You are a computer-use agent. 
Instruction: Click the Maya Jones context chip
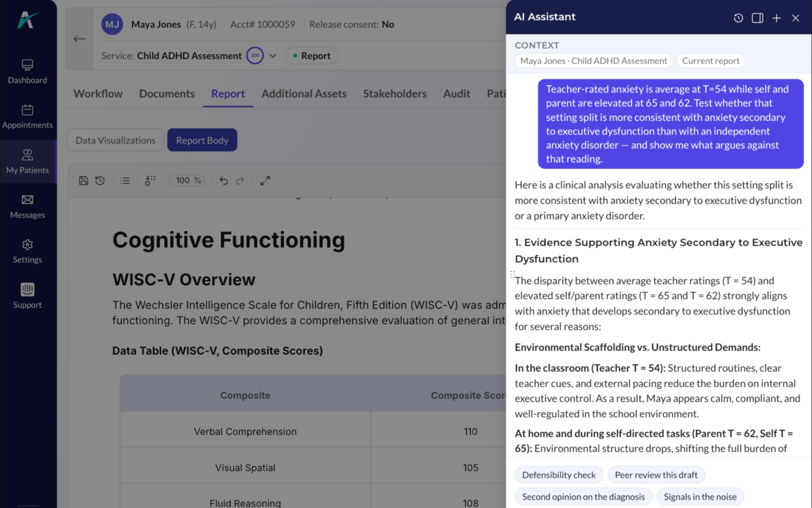pyautogui.click(x=594, y=61)
